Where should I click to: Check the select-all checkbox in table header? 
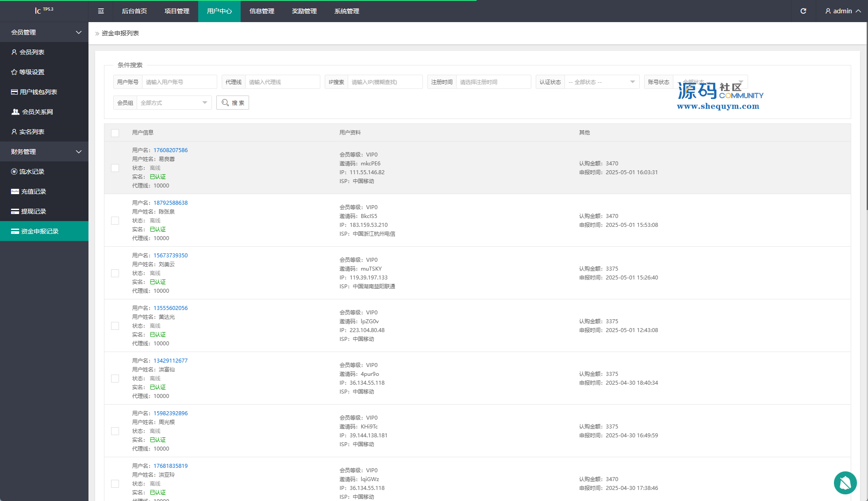click(x=115, y=133)
